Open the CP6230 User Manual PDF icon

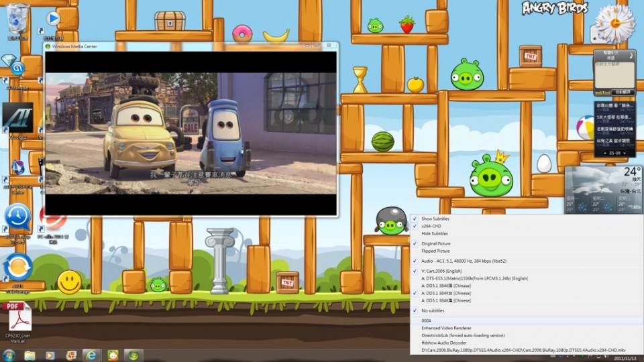[18, 316]
